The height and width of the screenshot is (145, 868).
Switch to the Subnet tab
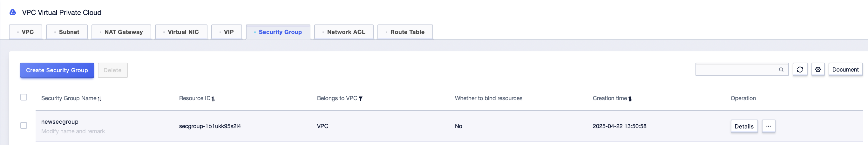[x=67, y=32]
